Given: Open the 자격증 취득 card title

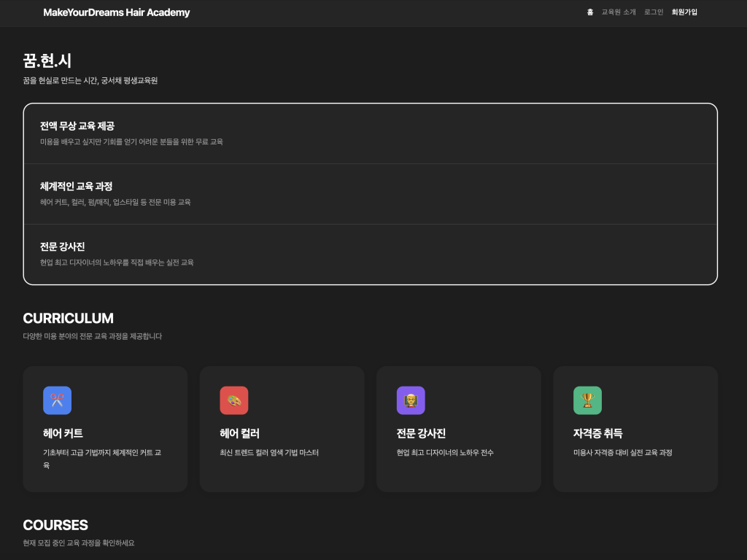Looking at the screenshot, I should pyautogui.click(x=598, y=434).
